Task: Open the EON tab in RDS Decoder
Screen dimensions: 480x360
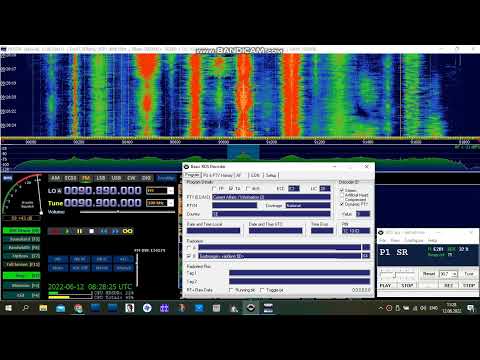Action: [x=255, y=175]
